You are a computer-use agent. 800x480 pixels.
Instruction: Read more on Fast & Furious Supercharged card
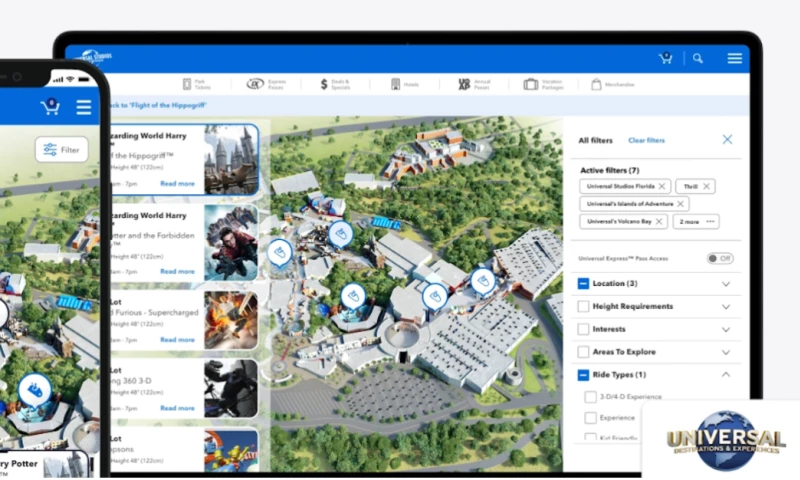[177, 340]
